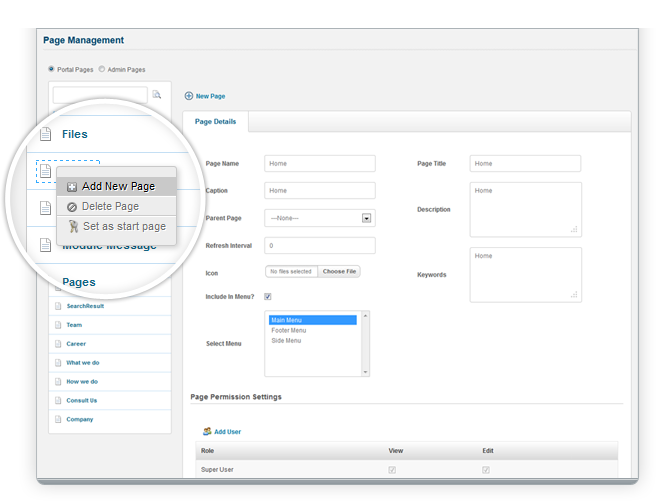Click the Caption input field
Viewport: 656px width, 501px height.
[x=320, y=190]
